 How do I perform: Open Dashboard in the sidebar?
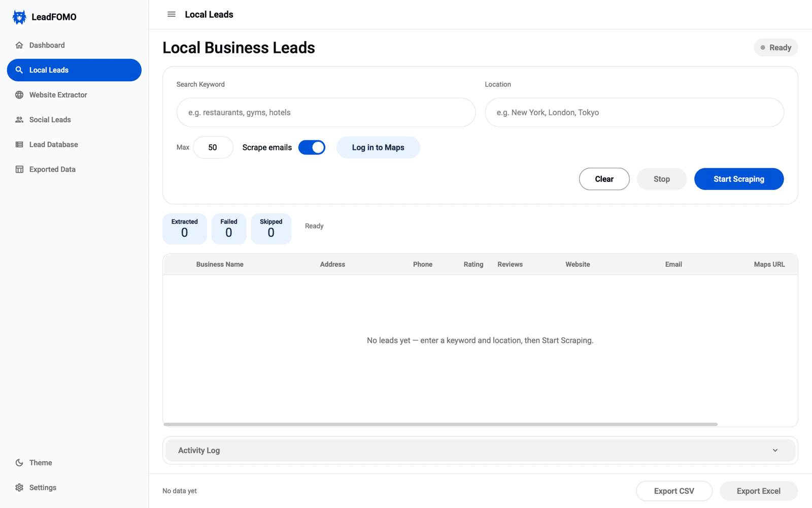pyautogui.click(x=74, y=45)
